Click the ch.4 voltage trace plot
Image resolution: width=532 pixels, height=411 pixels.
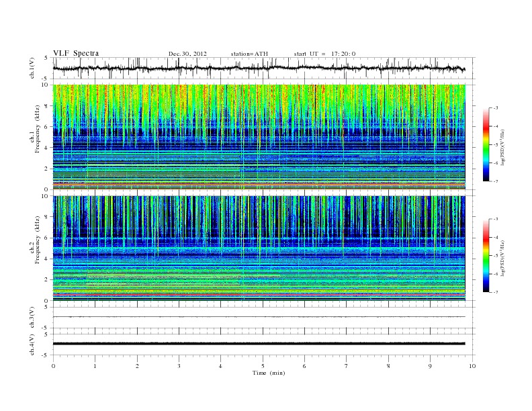pyautogui.click(x=259, y=344)
